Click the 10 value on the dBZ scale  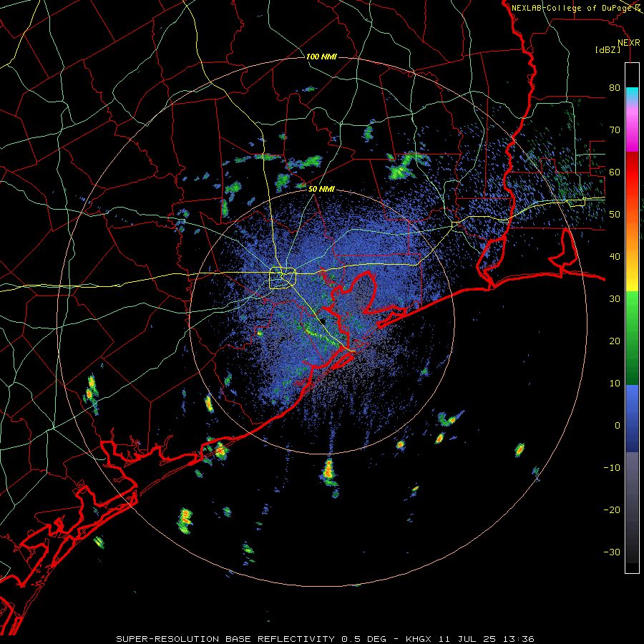615,384
